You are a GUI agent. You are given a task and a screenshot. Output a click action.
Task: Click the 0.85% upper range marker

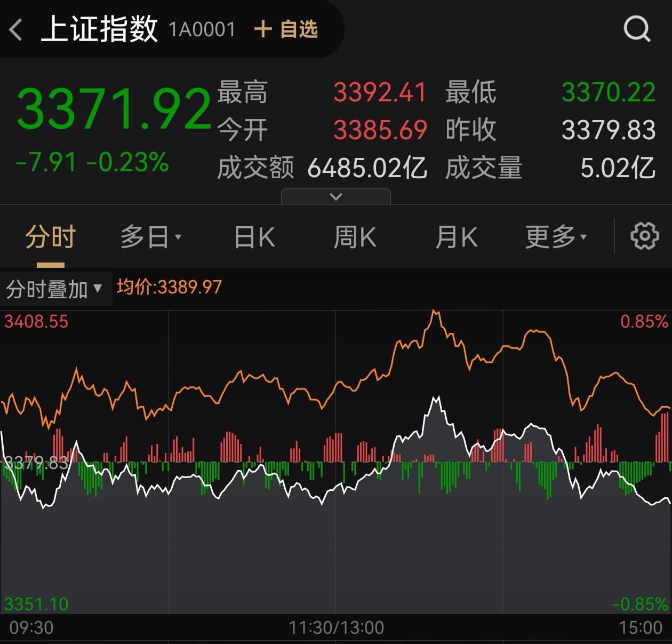[644, 321]
